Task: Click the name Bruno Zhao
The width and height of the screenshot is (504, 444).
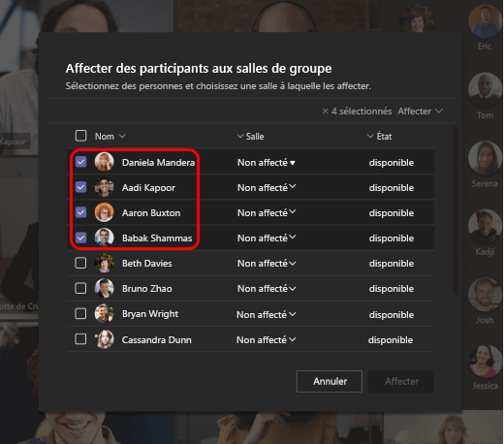Action: [x=147, y=289]
